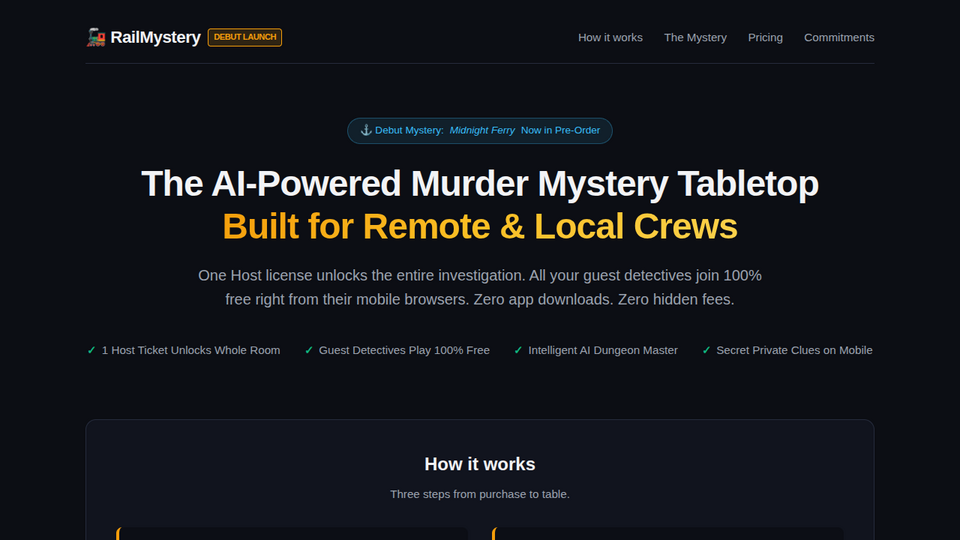Click the Three steps from purchase to table subtitle
The height and width of the screenshot is (540, 960).
click(x=480, y=494)
